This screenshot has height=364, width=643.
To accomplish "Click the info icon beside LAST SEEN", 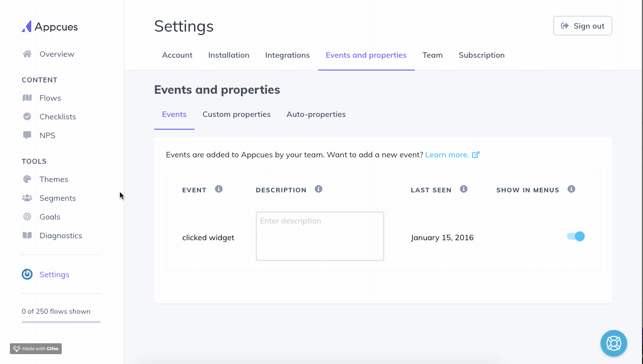I will click(x=464, y=189).
